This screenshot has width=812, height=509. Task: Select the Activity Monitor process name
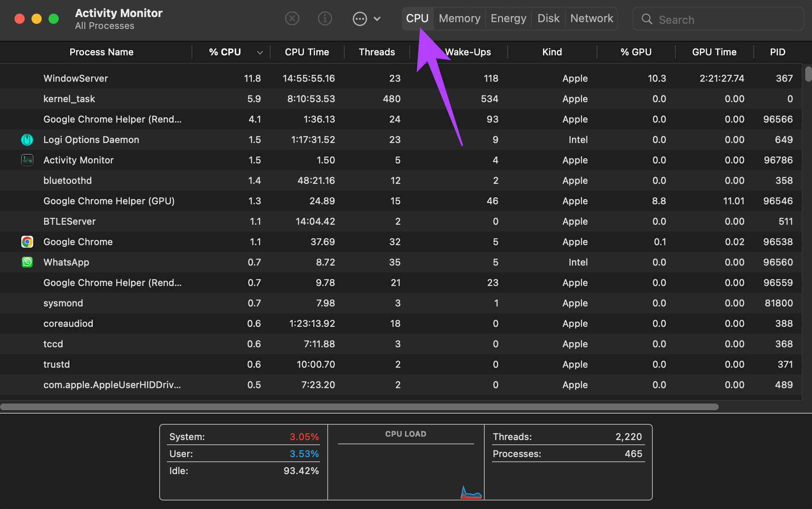click(x=78, y=160)
